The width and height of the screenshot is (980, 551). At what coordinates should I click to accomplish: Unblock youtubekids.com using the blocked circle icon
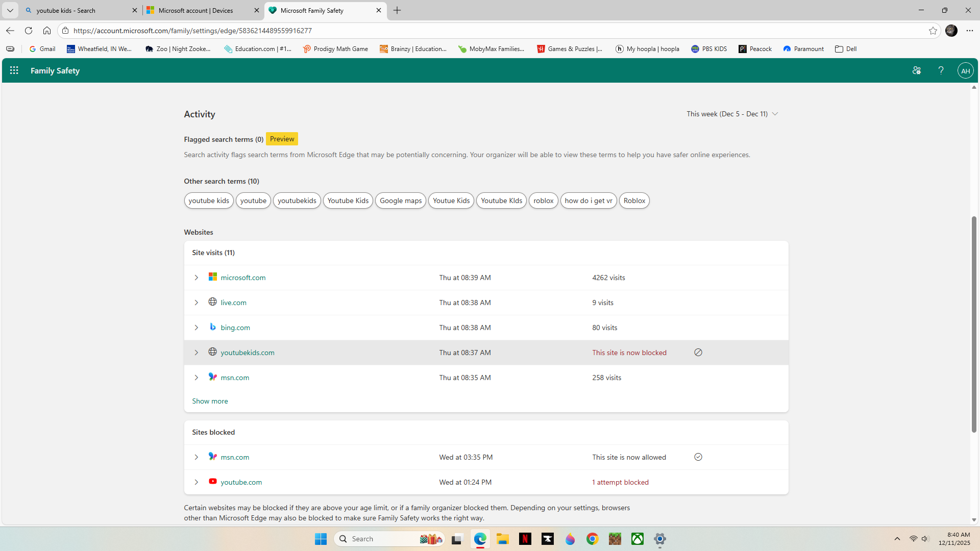pos(698,353)
